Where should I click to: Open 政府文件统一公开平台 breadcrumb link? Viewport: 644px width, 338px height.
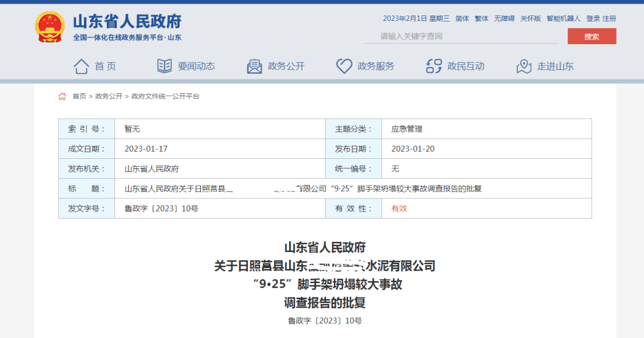[165, 96]
